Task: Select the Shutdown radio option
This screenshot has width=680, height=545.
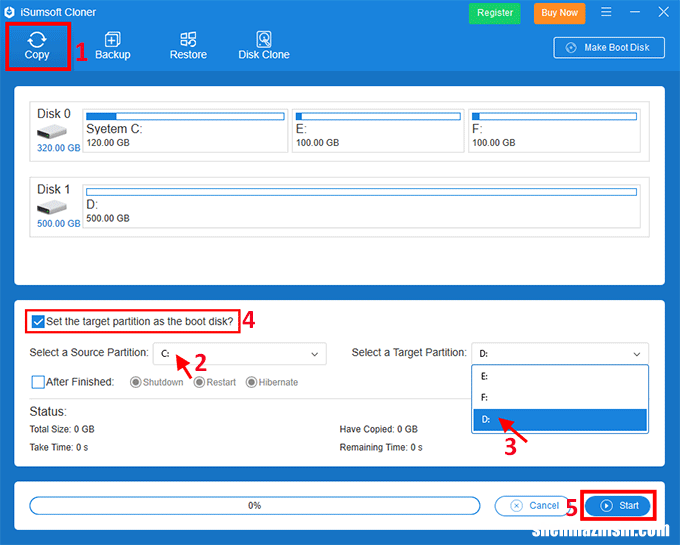Action: point(135,382)
